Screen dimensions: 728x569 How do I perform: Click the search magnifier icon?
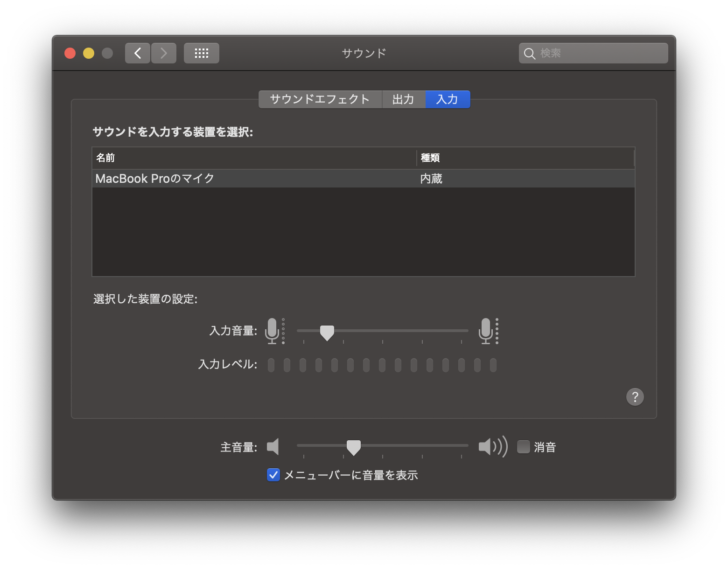point(529,53)
